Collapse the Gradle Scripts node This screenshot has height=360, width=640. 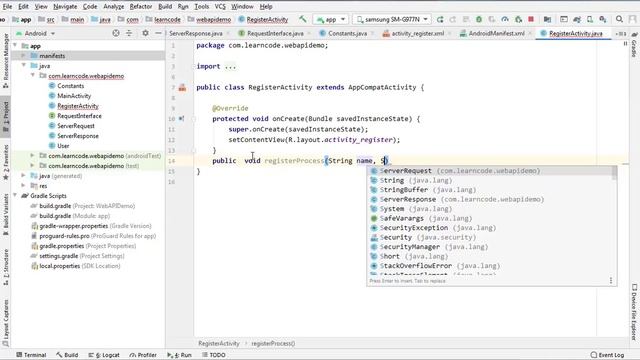(x=16, y=196)
